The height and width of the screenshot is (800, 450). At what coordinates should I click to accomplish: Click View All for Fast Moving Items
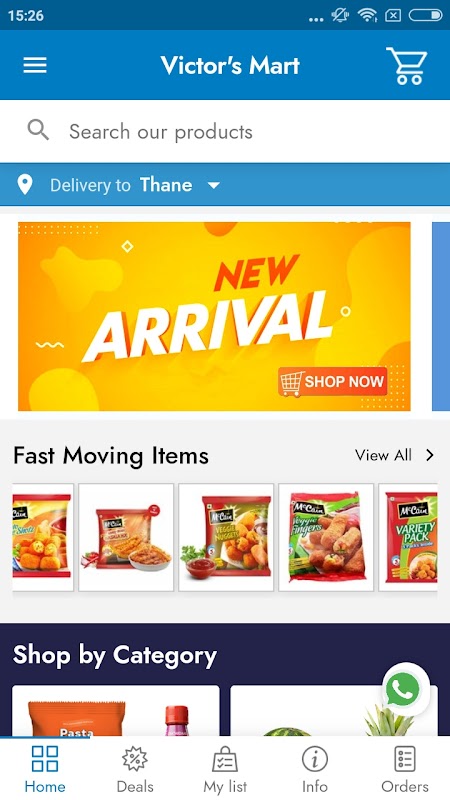384,455
